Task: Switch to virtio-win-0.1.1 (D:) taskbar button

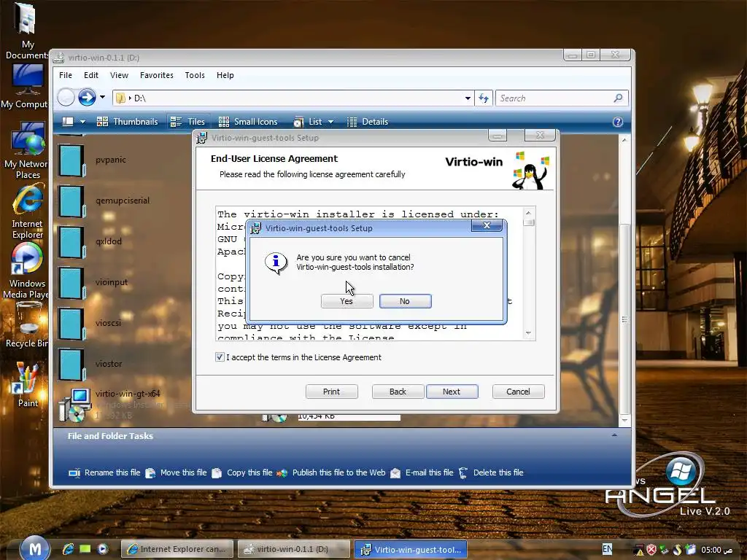Action: [x=293, y=549]
